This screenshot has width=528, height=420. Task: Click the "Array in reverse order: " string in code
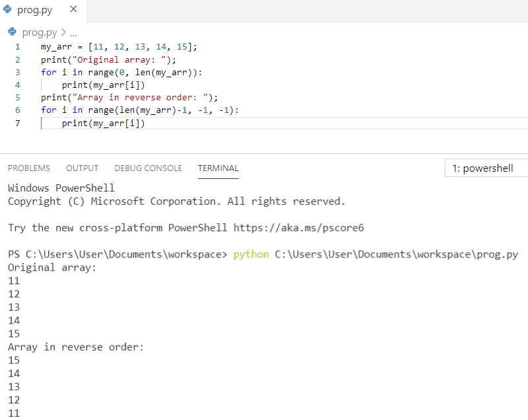point(140,98)
